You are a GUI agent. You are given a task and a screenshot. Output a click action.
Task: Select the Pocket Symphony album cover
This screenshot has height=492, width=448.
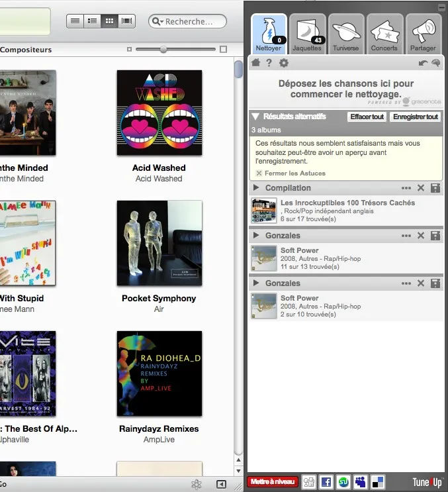159,243
